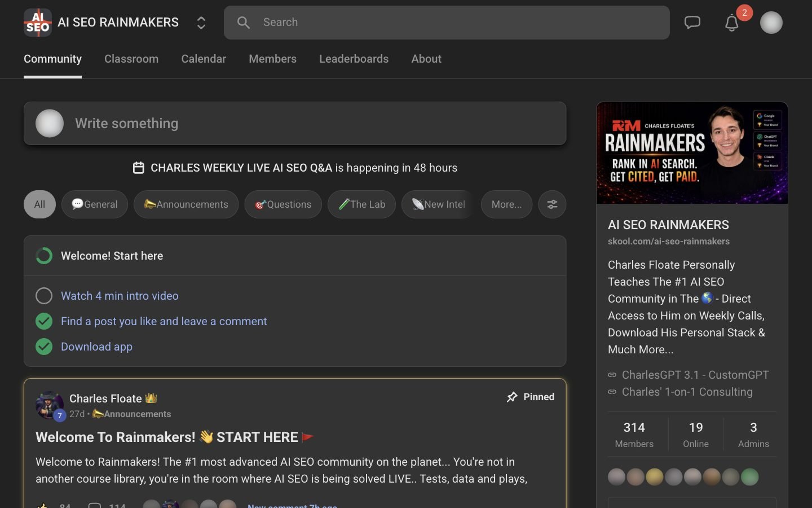The width and height of the screenshot is (812, 508).
Task: Filter posts by General category
Action: [x=95, y=204]
